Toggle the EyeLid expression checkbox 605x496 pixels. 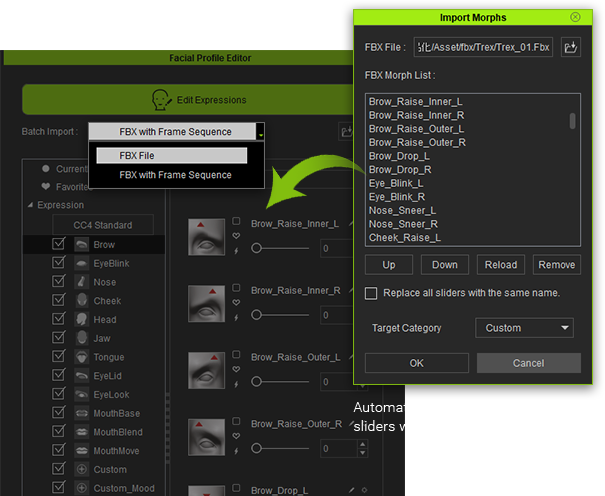58,376
